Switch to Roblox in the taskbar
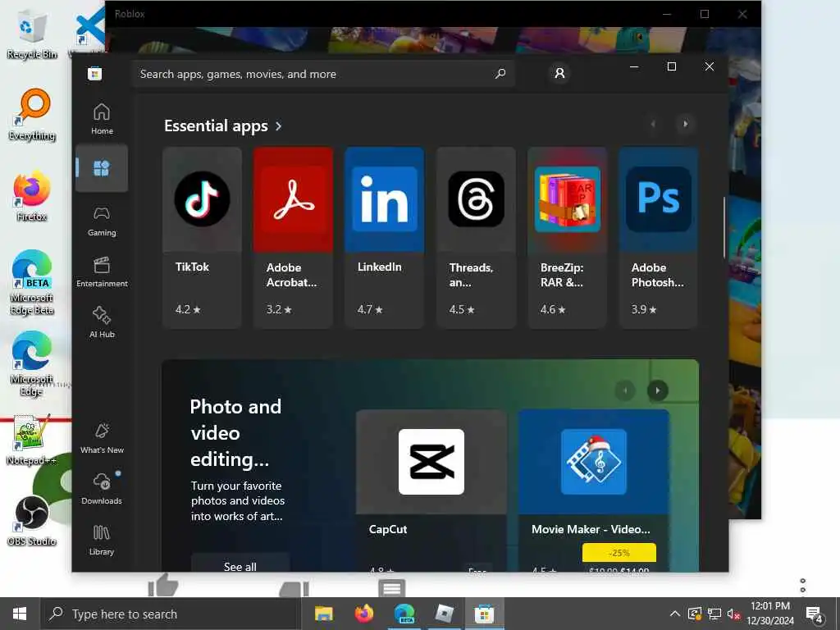Image resolution: width=840 pixels, height=630 pixels. [x=444, y=614]
